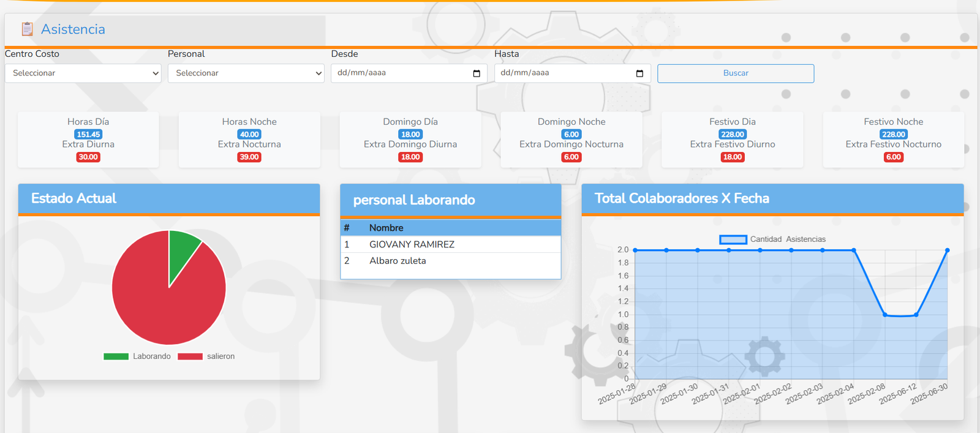Open the Hasta calendar picker icon

pyautogui.click(x=639, y=73)
